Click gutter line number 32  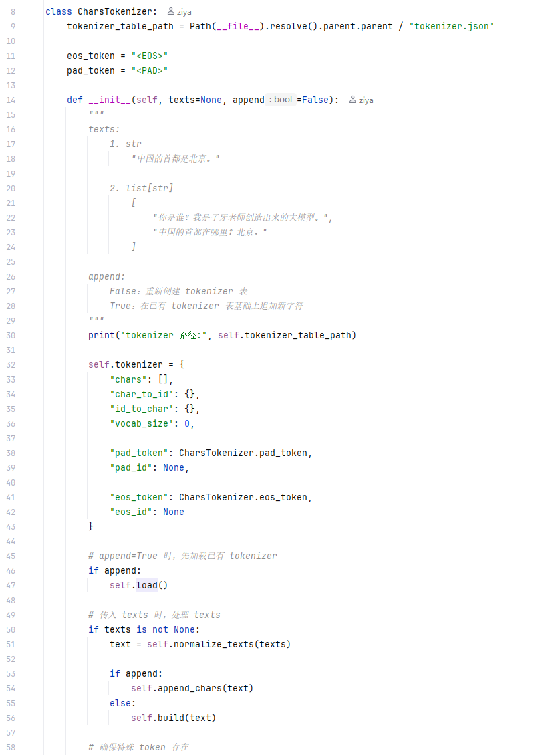[x=11, y=365]
